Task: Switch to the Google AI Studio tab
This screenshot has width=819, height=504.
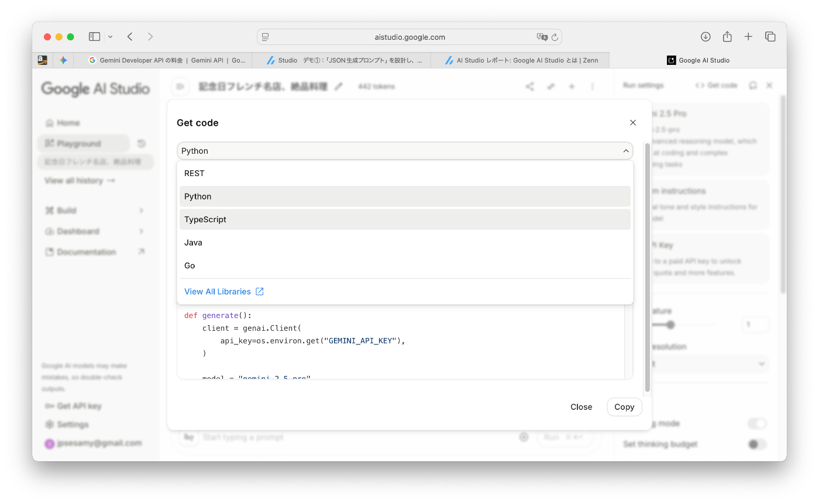Action: [698, 60]
